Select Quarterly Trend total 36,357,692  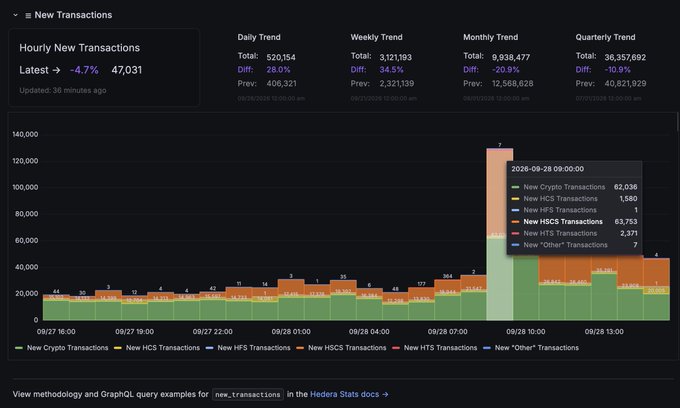[625, 57]
